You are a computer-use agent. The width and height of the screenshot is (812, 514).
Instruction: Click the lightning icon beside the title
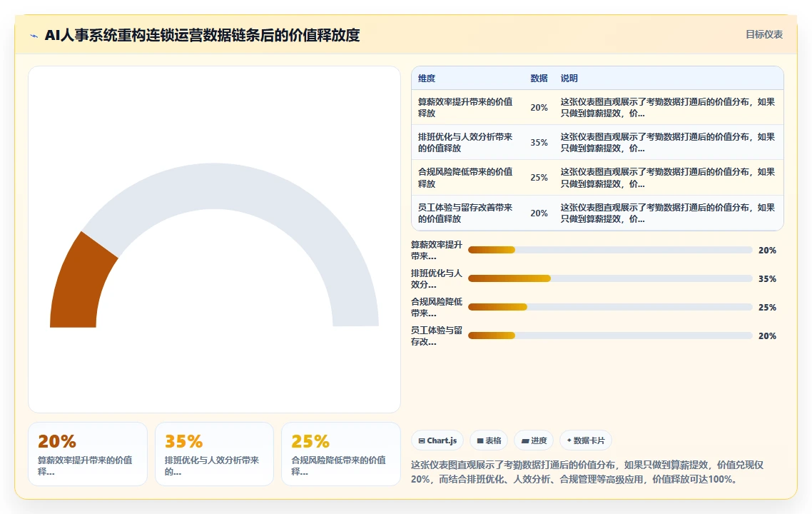pyautogui.click(x=34, y=36)
